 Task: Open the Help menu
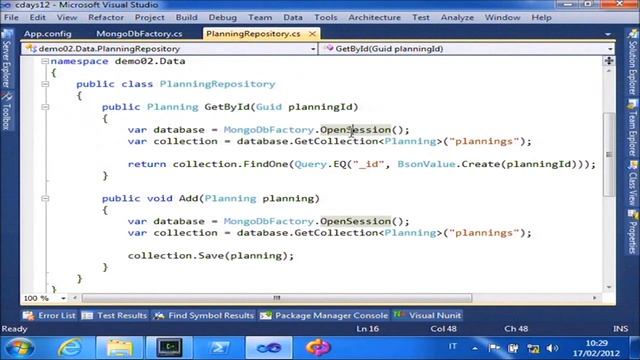(x=541, y=18)
